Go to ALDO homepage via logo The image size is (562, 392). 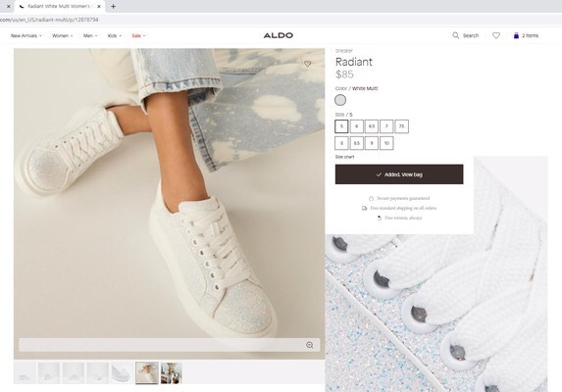tap(279, 35)
